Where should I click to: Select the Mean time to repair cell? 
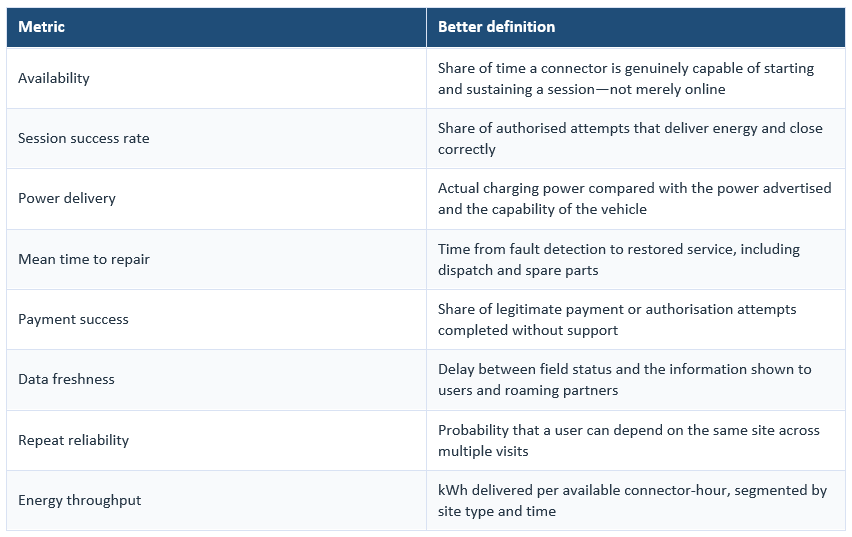tap(216, 259)
